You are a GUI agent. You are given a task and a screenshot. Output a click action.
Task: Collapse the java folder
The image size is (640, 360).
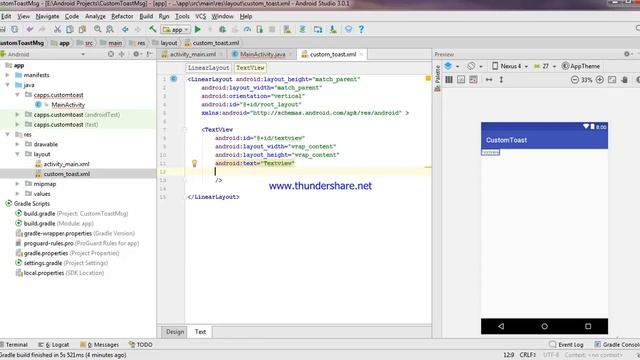(x=7, y=85)
